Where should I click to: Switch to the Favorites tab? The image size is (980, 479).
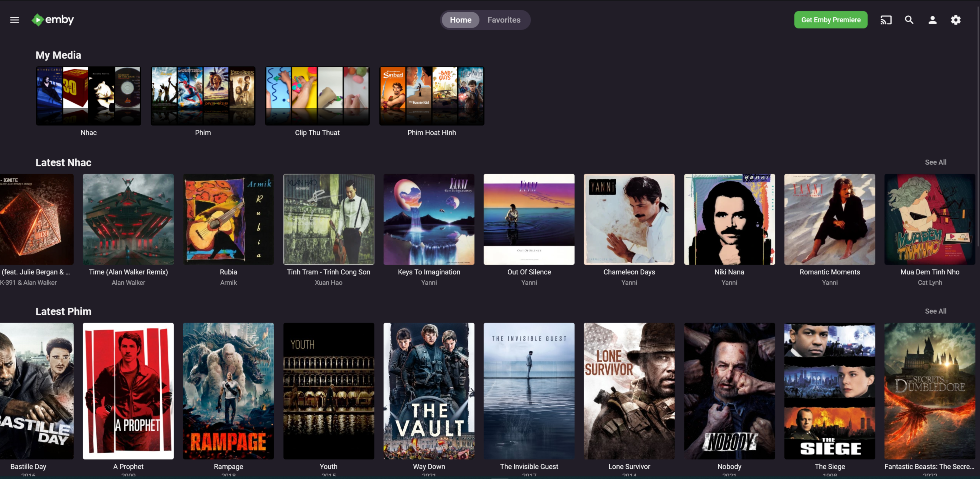coord(504,19)
